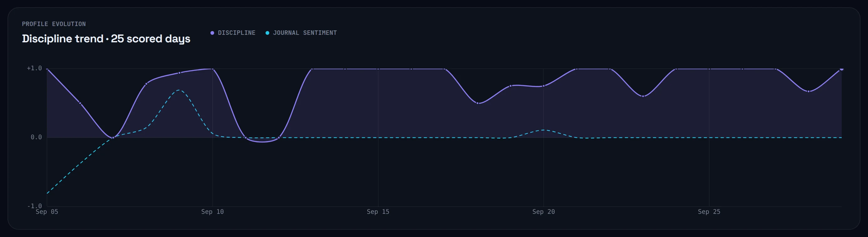Click the "Sep 05" x-axis label

pos(47,212)
